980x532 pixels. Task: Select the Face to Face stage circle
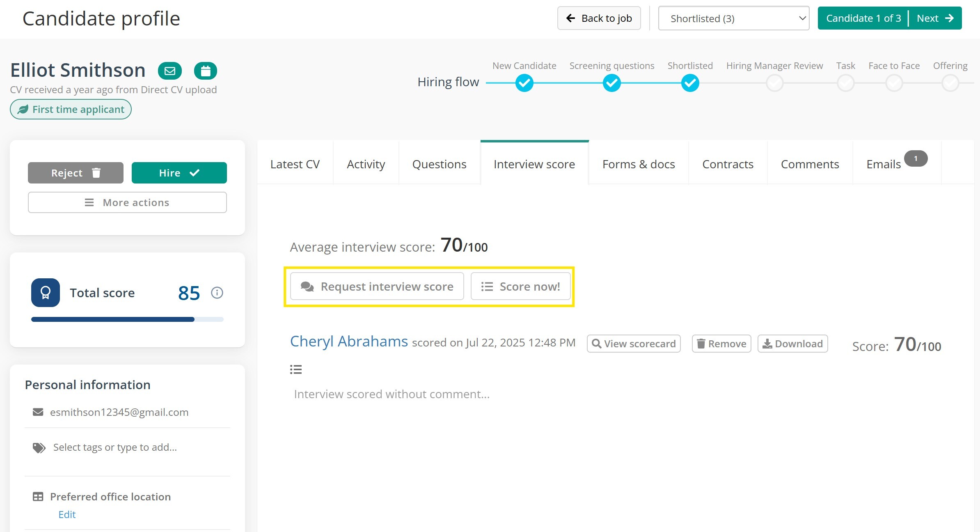[x=894, y=83]
